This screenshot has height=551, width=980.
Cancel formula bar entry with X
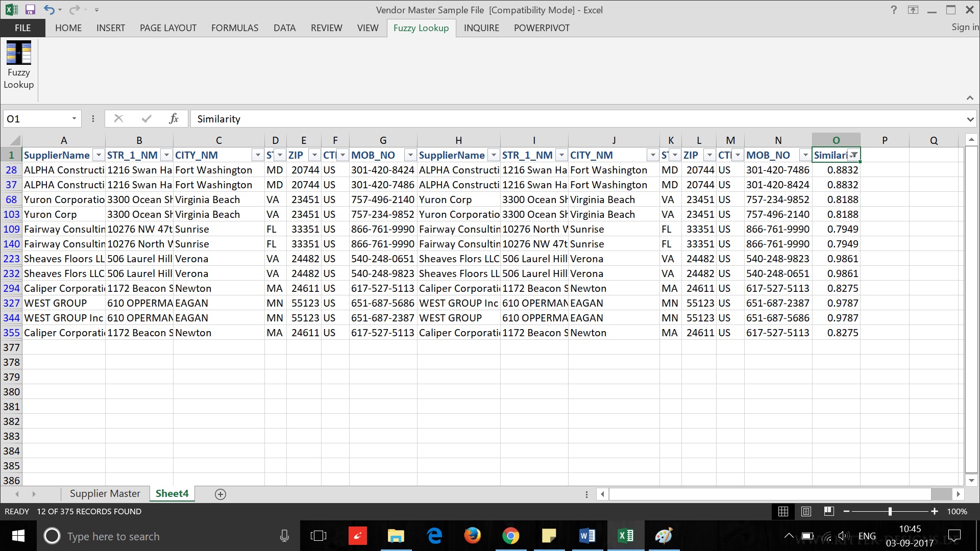119,119
